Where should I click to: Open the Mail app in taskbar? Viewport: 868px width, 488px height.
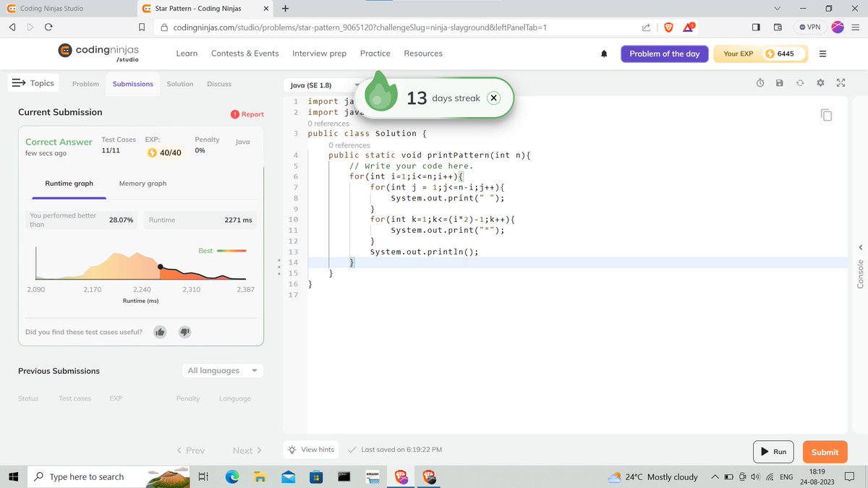coord(288,476)
